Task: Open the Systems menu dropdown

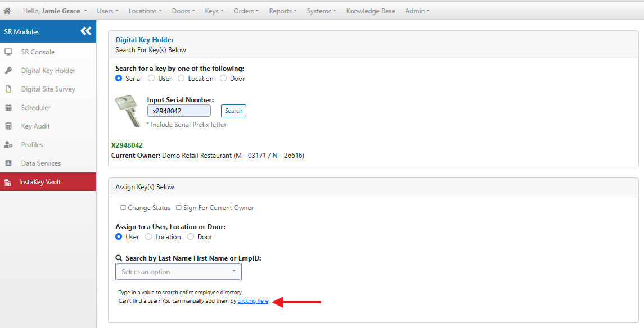Action: 322,11
